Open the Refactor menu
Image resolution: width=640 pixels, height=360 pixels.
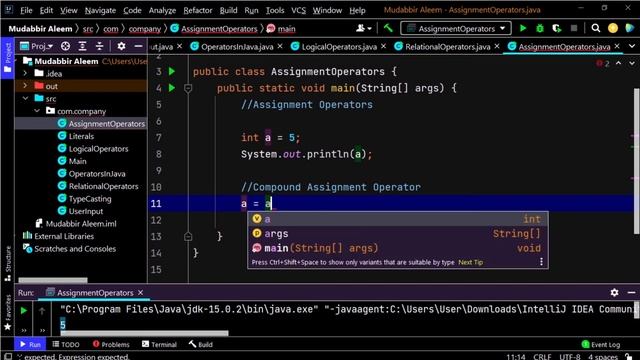point(198,10)
